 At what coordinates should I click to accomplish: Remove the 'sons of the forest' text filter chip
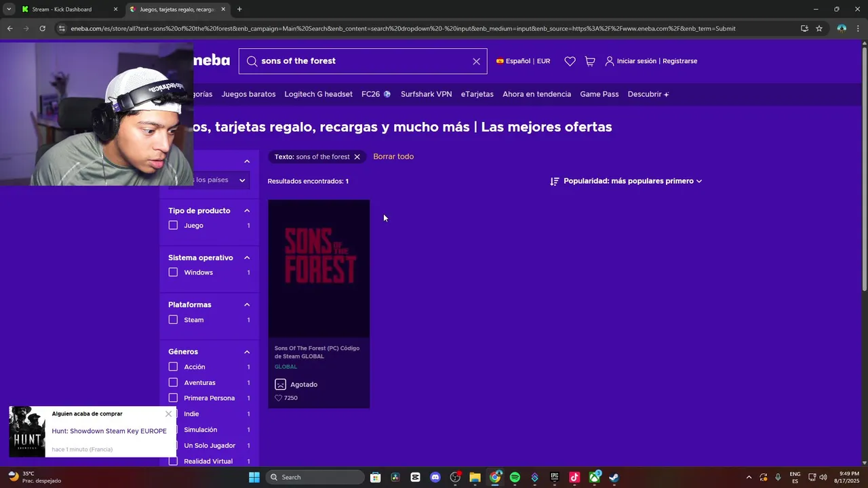pos(357,157)
